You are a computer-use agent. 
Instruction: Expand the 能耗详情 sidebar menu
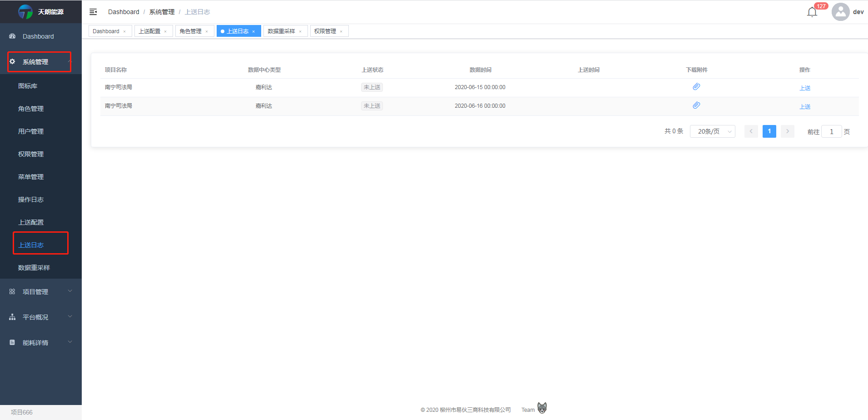pos(41,342)
